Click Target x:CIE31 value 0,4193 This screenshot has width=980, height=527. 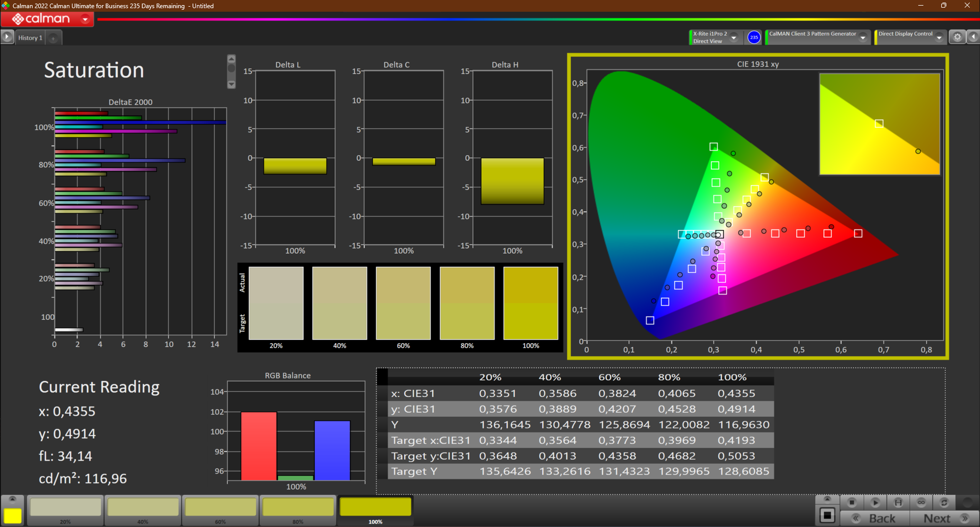[x=736, y=440]
